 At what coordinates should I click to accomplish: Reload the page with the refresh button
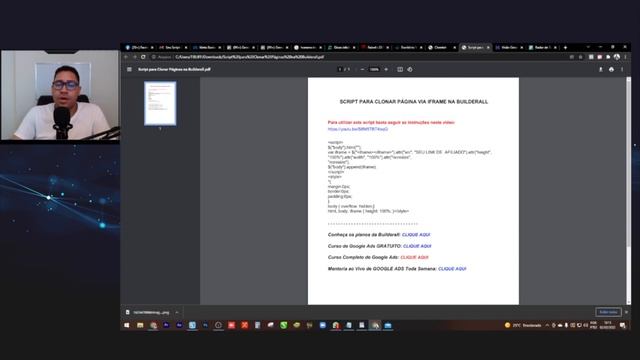pos(143,57)
